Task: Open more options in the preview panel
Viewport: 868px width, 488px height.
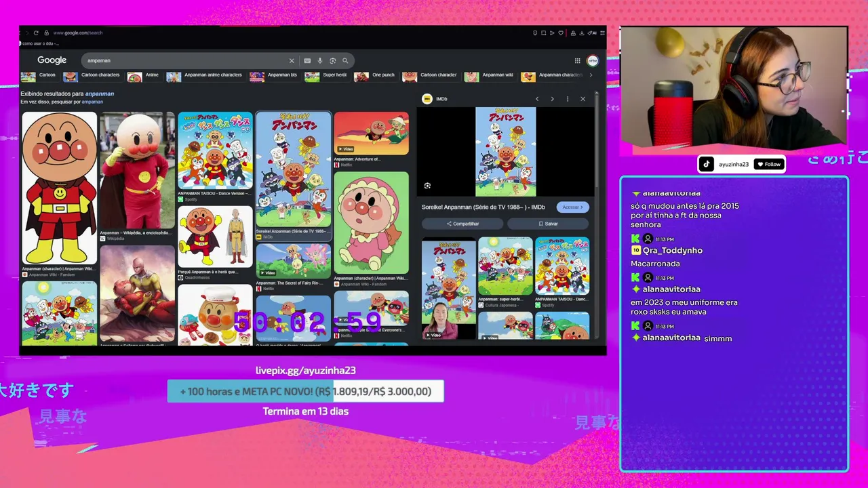Action: (x=568, y=99)
